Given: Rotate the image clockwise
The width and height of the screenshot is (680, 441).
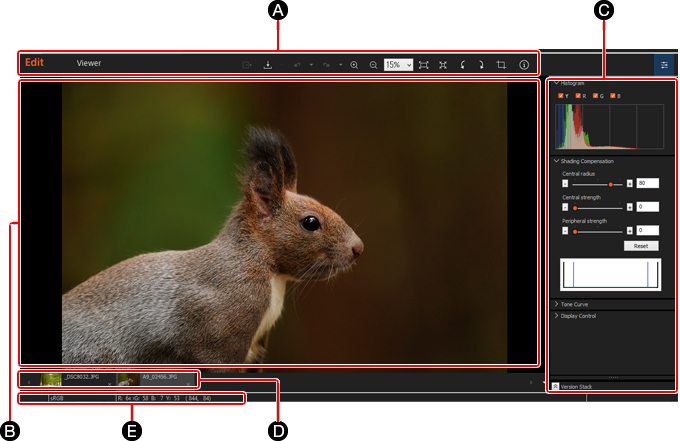Looking at the screenshot, I should (481, 65).
